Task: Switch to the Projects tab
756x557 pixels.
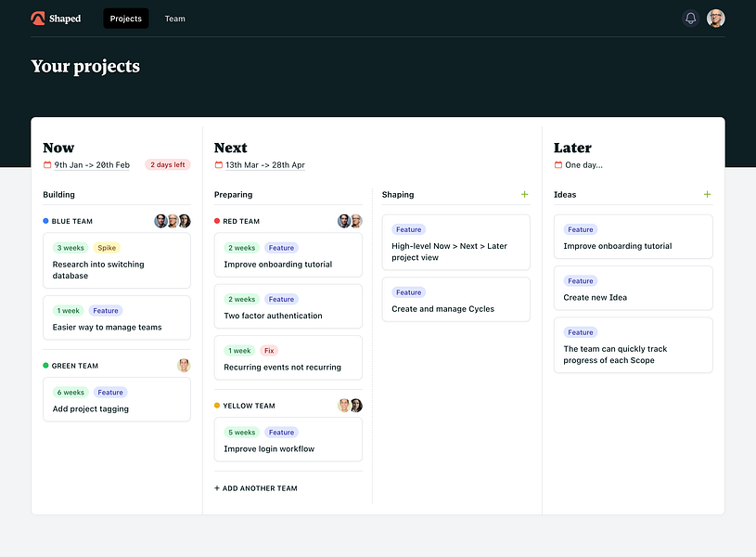Action: pos(126,19)
